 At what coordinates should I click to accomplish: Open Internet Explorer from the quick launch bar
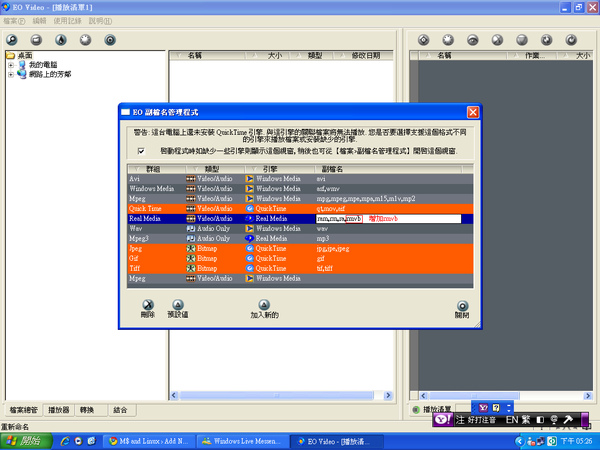click(65, 441)
